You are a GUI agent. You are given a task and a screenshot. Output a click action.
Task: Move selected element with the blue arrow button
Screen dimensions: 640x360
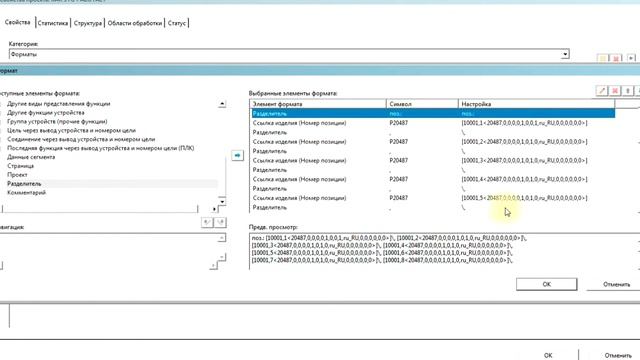237,156
